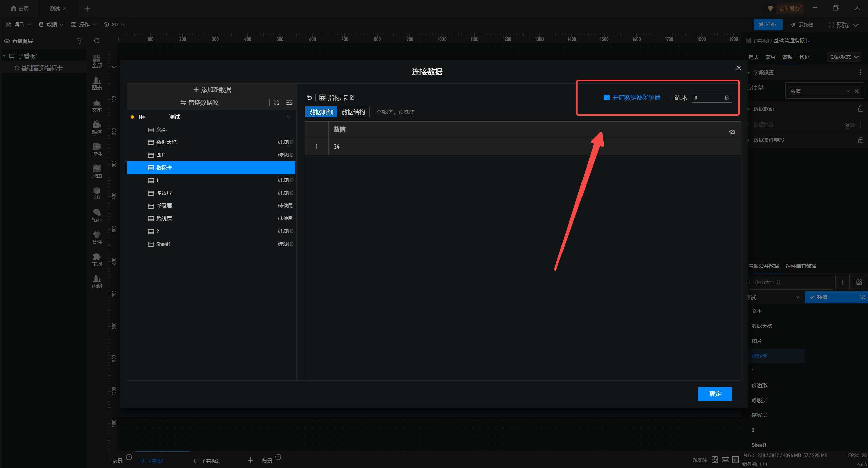Click the layer filter funnel icon

(79, 41)
